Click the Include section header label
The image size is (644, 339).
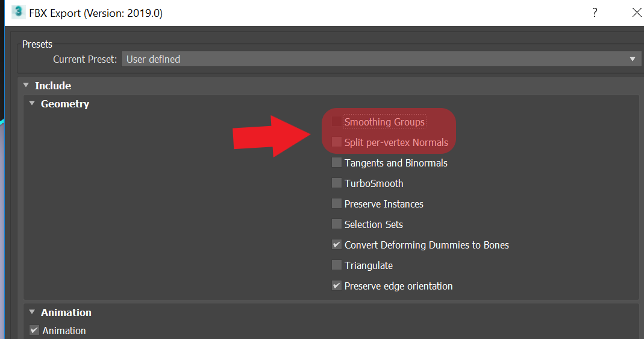[53, 86]
